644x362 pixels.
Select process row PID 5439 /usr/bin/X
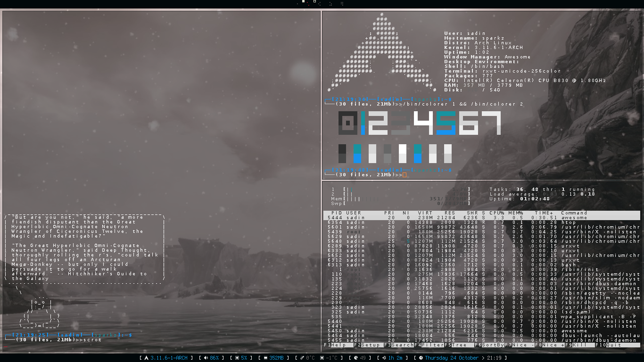click(482, 231)
